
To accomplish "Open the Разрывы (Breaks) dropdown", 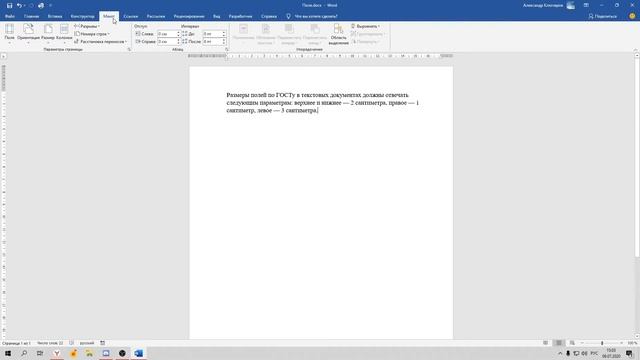I will point(87,26).
